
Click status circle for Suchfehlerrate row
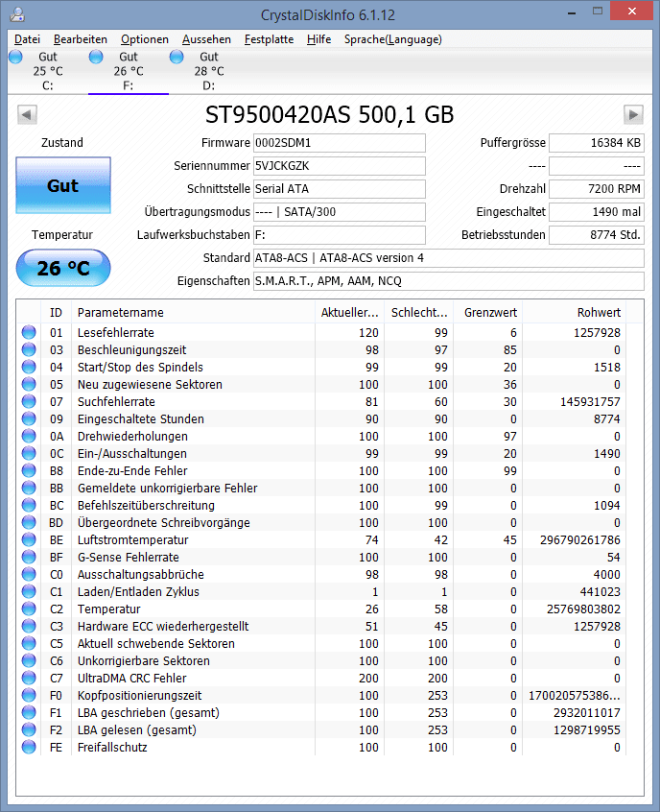[29, 401]
